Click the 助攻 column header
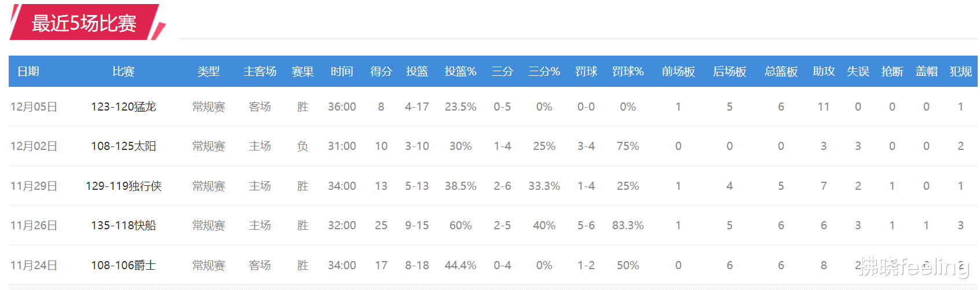 (x=824, y=71)
